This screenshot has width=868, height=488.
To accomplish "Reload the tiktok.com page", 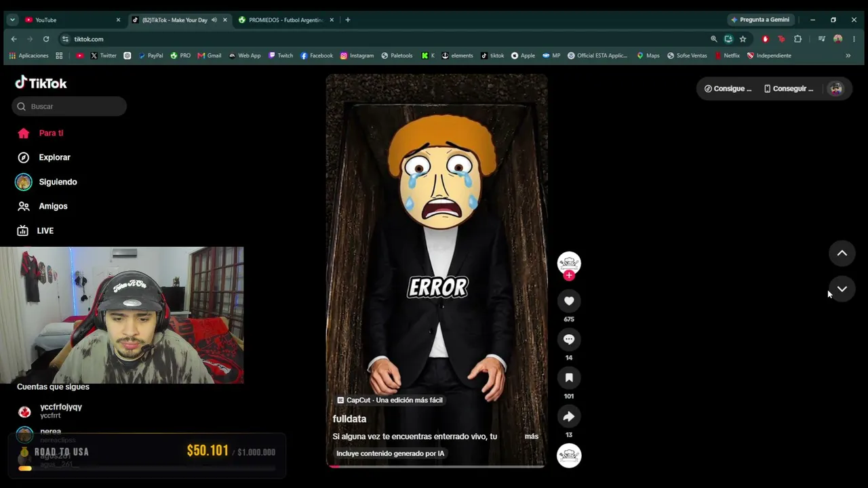I will pos(46,39).
